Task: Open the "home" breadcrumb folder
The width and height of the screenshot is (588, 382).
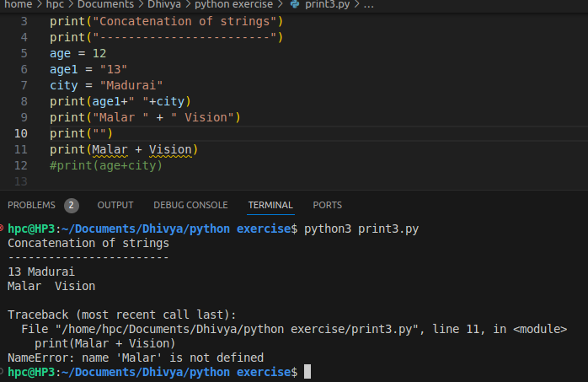Action: tap(18, 5)
